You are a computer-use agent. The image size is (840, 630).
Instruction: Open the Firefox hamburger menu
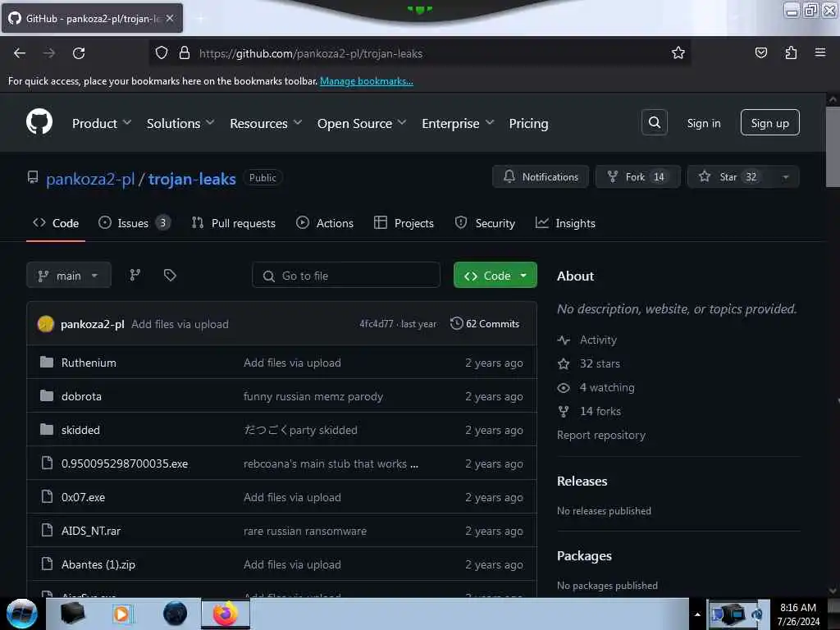(819, 52)
